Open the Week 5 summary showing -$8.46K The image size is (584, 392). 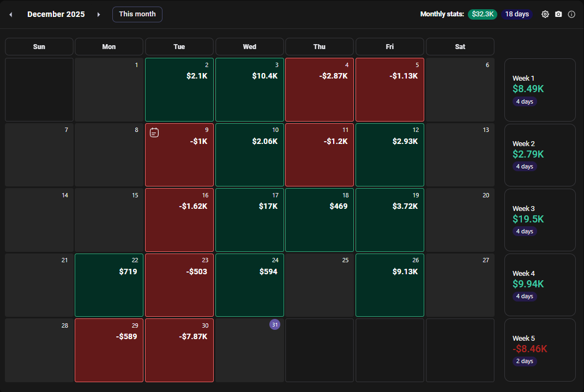pos(539,349)
